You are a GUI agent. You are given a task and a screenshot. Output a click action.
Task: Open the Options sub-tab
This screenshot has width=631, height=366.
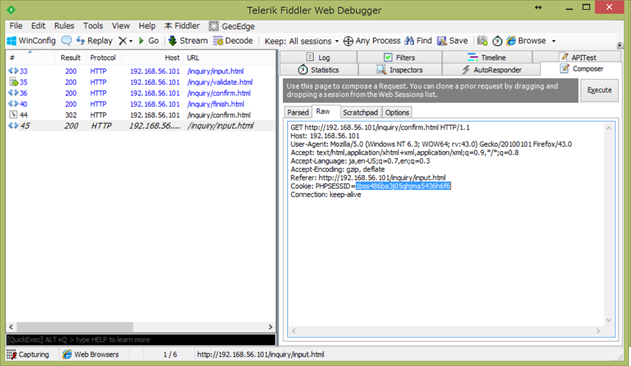point(397,112)
